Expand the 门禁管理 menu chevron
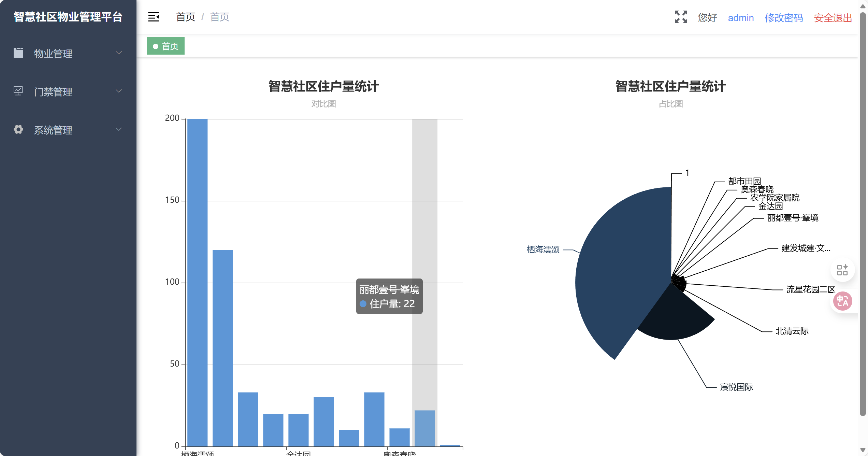868x456 pixels. pos(119,91)
